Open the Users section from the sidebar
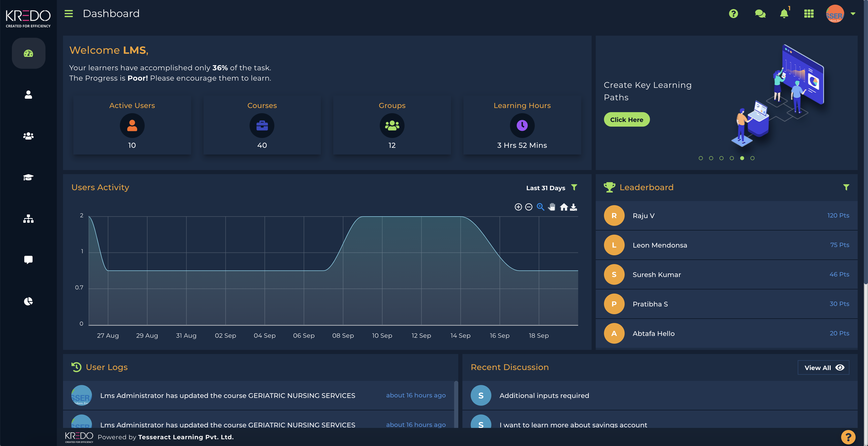 tap(28, 95)
